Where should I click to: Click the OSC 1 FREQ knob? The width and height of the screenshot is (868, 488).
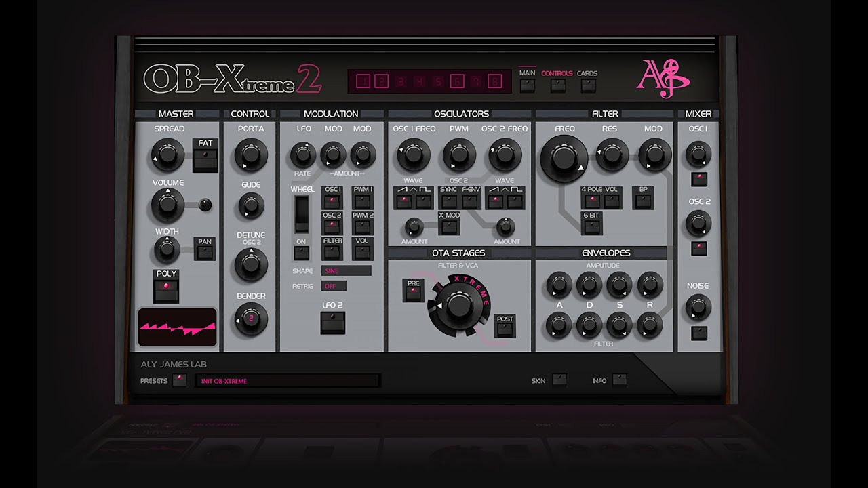pyautogui.click(x=414, y=155)
